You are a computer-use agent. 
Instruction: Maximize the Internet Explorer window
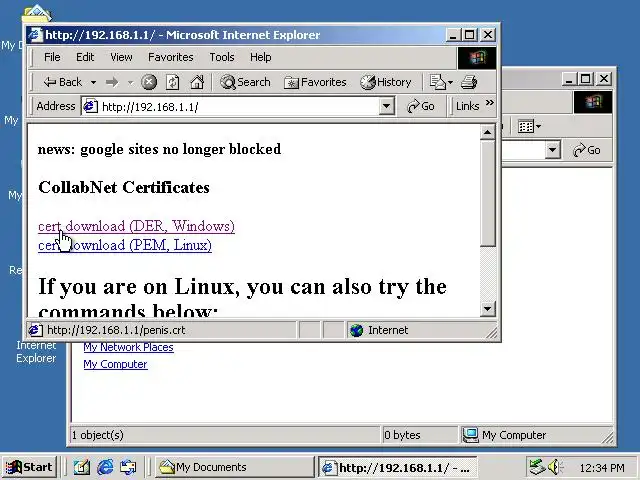(469, 35)
